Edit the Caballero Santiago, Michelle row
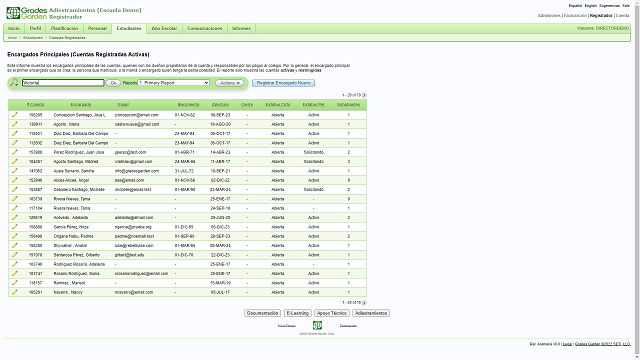Screen dimensions: 640x360 pos(15,189)
